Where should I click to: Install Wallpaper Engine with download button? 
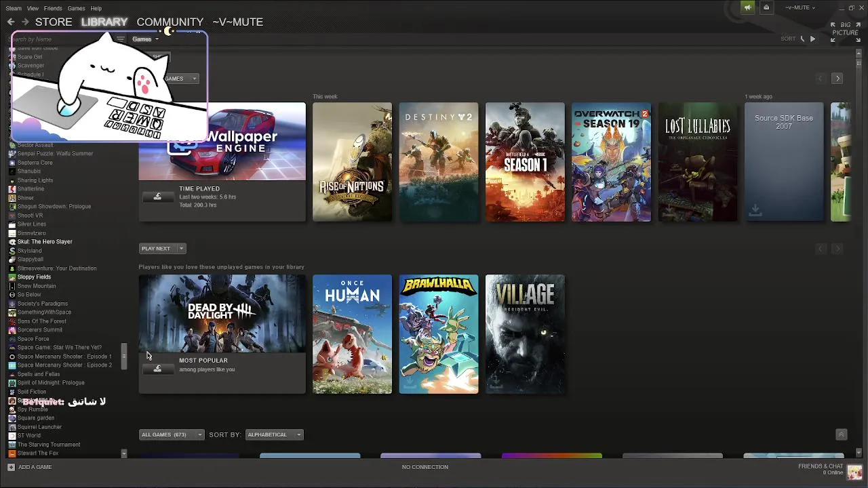pyautogui.click(x=157, y=197)
